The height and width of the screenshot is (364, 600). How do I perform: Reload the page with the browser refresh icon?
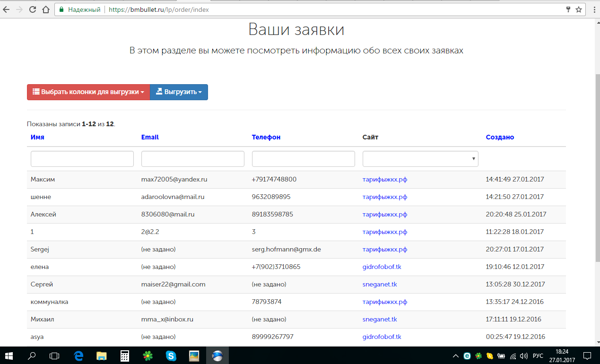pos(33,9)
